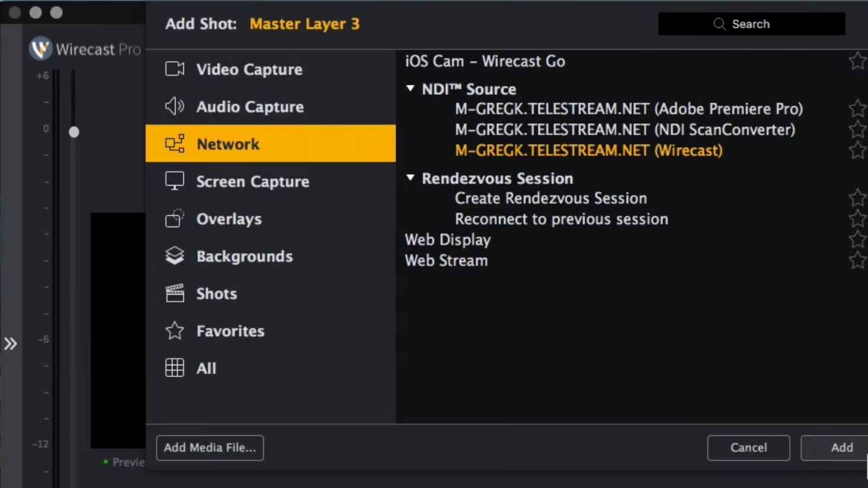Click the Video Capture camera icon
This screenshot has width=868, height=488.
[x=175, y=69]
